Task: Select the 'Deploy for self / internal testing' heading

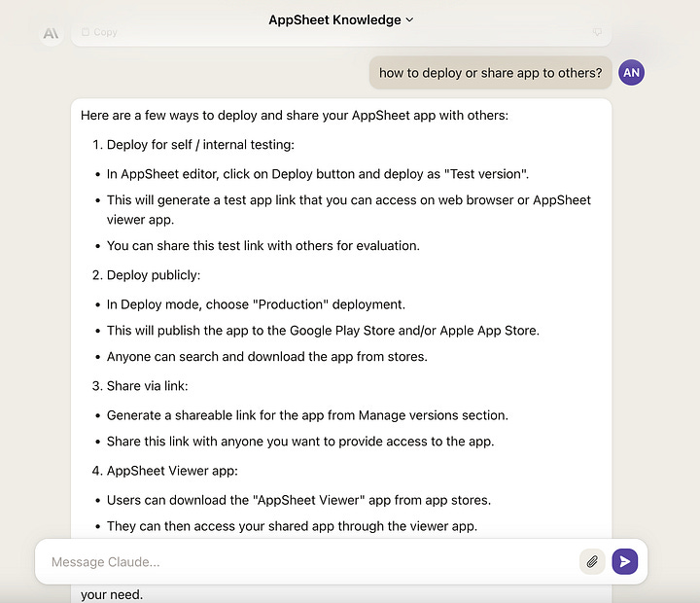Action: click(200, 145)
